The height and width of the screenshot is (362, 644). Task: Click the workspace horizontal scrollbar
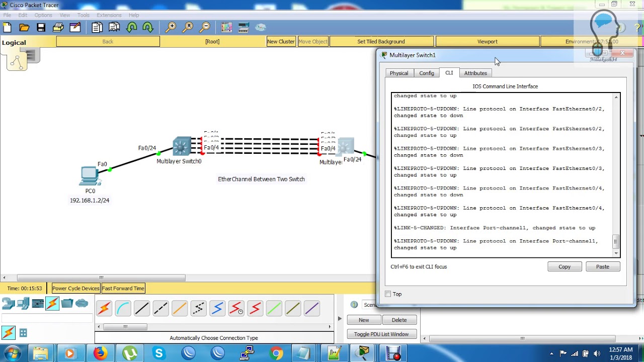(101, 278)
